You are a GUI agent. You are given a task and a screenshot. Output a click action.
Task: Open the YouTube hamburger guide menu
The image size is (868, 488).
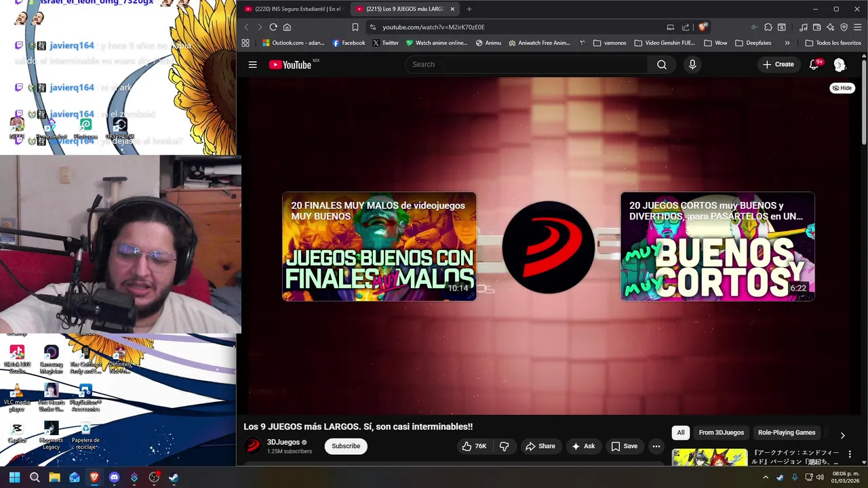(x=252, y=64)
